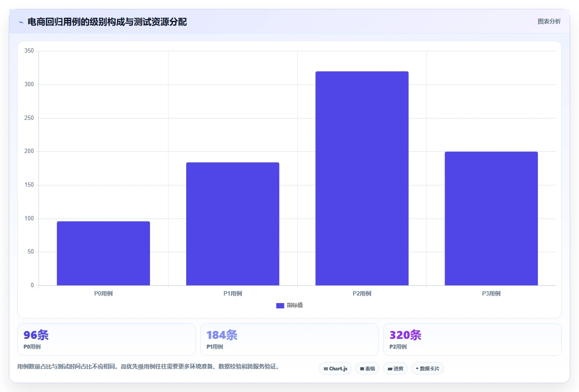Click the lightning icon beside the title
579x392 pixels.
(x=21, y=22)
